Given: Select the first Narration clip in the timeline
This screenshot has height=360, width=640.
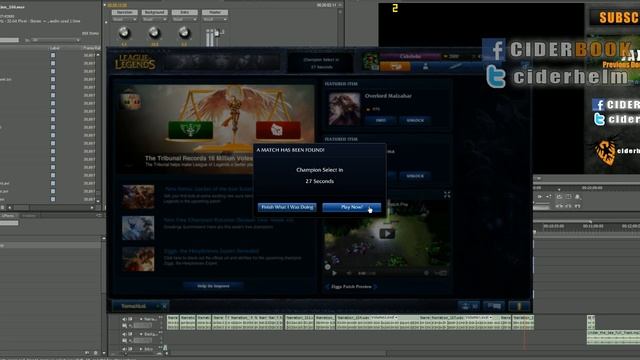Looking at the screenshot, I should [x=173, y=322].
